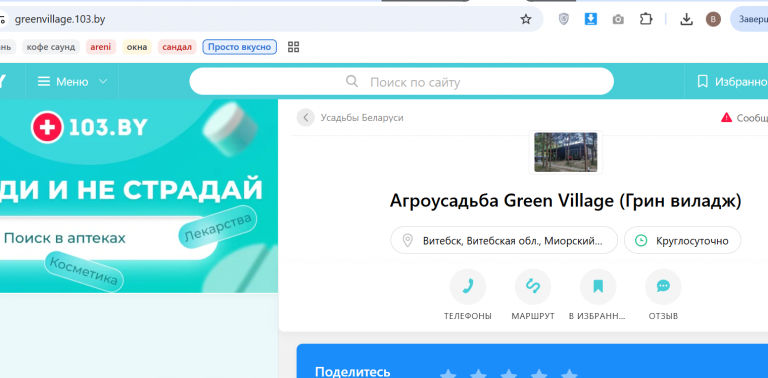Click the heading 'Агроусадьба Green Village (Грин виладж)'
Screen dimensions: 768x378
pyautogui.click(x=565, y=201)
